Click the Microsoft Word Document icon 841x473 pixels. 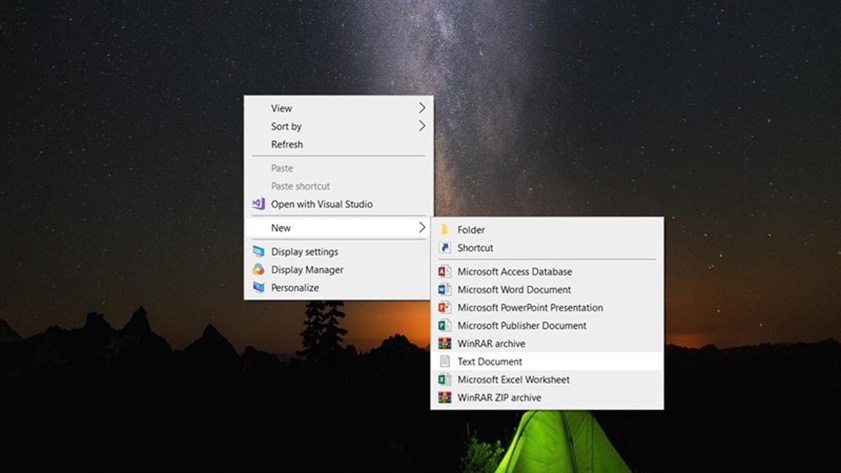pos(445,290)
